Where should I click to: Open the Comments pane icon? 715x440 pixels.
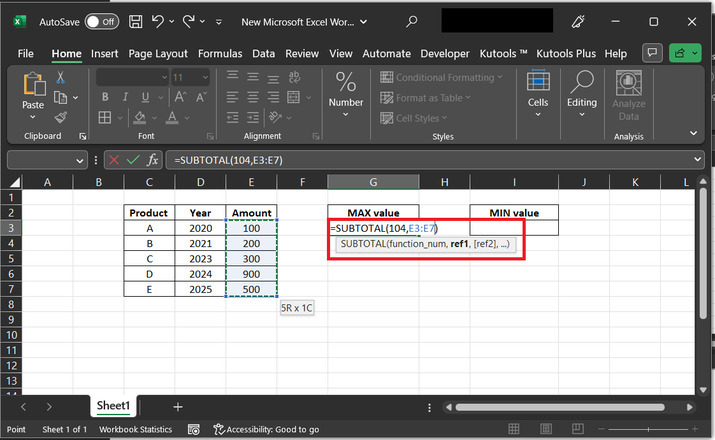[653, 53]
